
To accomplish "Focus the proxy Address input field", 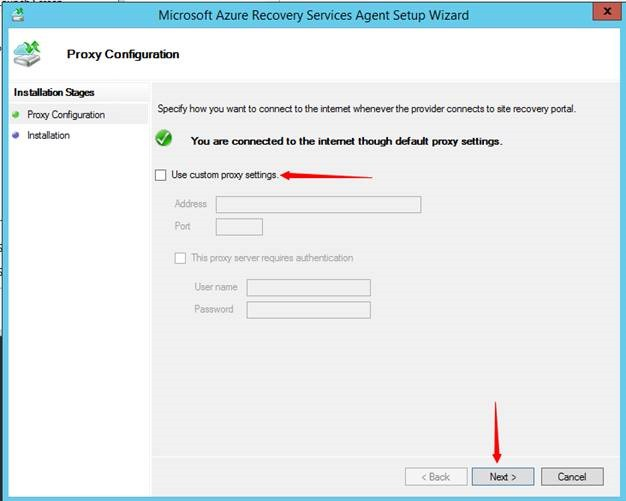I will (318, 205).
